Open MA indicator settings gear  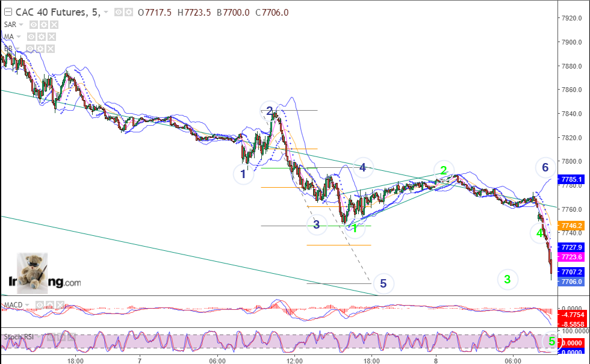point(42,37)
